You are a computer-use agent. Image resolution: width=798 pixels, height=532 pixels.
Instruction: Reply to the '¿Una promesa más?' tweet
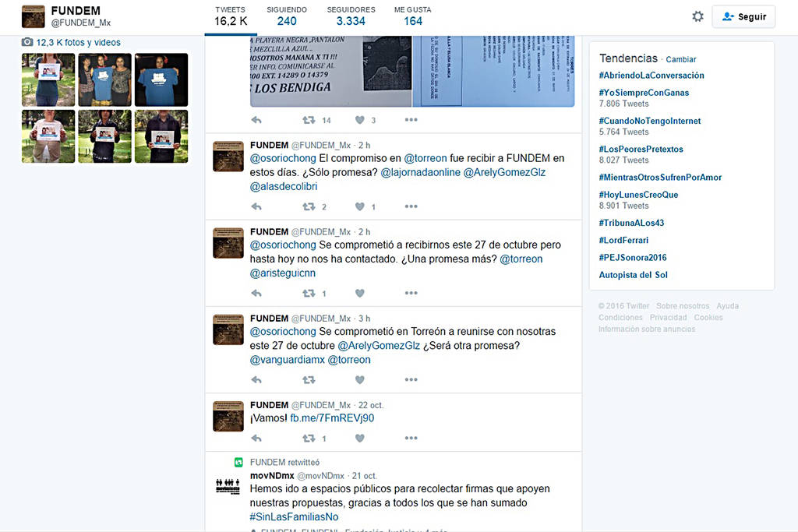coord(256,294)
